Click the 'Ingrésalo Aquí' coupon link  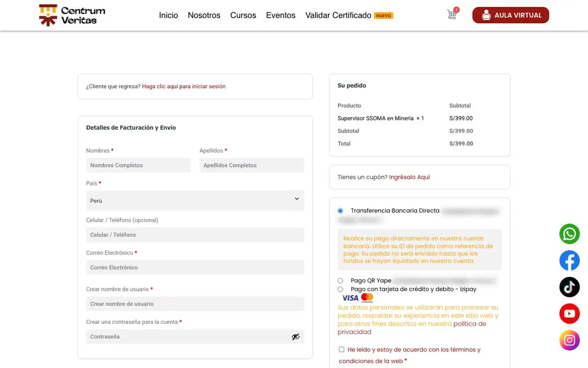click(x=409, y=177)
